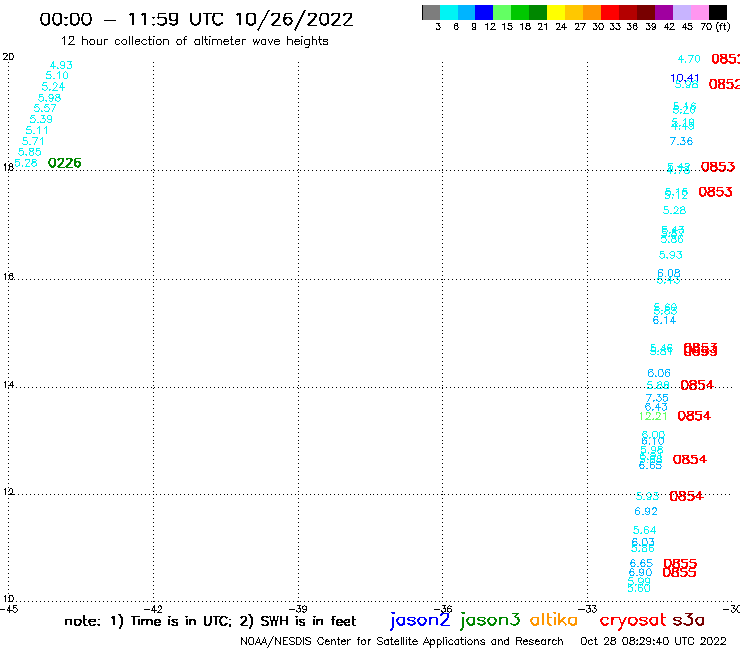Click the chart title with date 10/26/2022
The height and width of the screenshot is (650, 740).
pos(196,19)
